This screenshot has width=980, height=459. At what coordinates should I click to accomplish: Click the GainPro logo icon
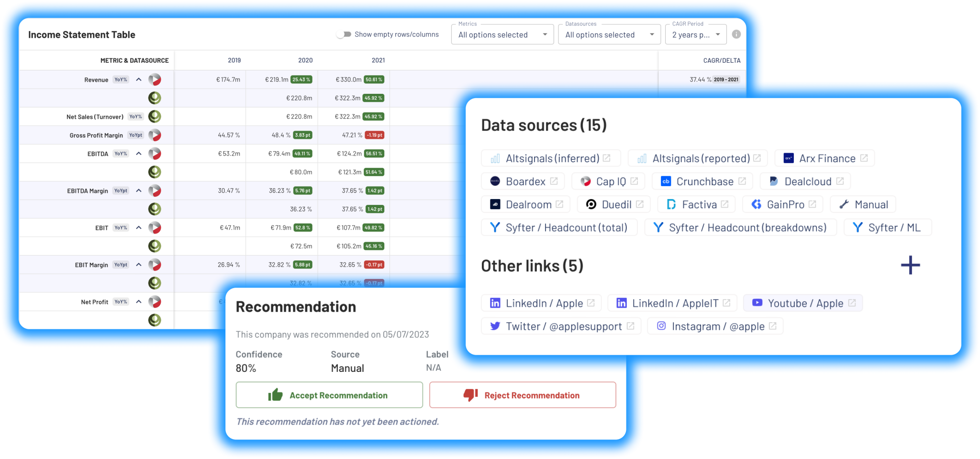757,204
